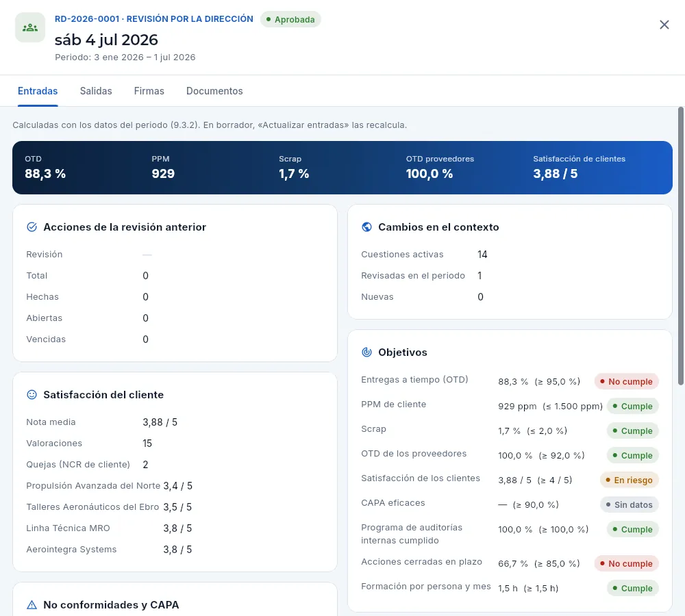Click the En riesgo badge for Satisfacción de los clientes
Viewport: 685px width, 616px height.
[629, 480]
